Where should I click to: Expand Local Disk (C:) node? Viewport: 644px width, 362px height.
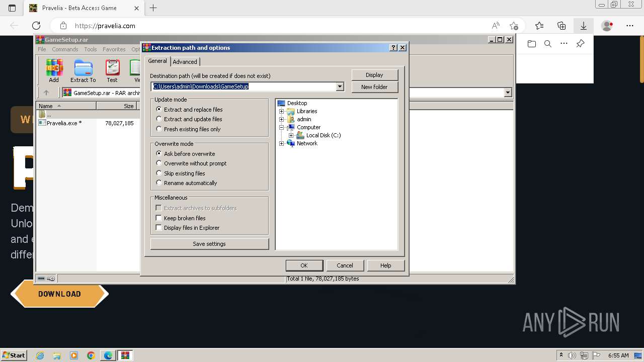point(291,135)
